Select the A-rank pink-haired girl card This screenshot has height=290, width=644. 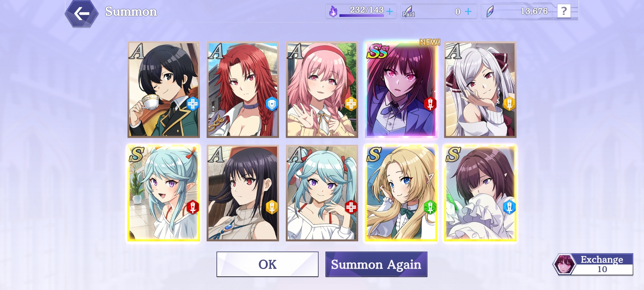click(322, 90)
